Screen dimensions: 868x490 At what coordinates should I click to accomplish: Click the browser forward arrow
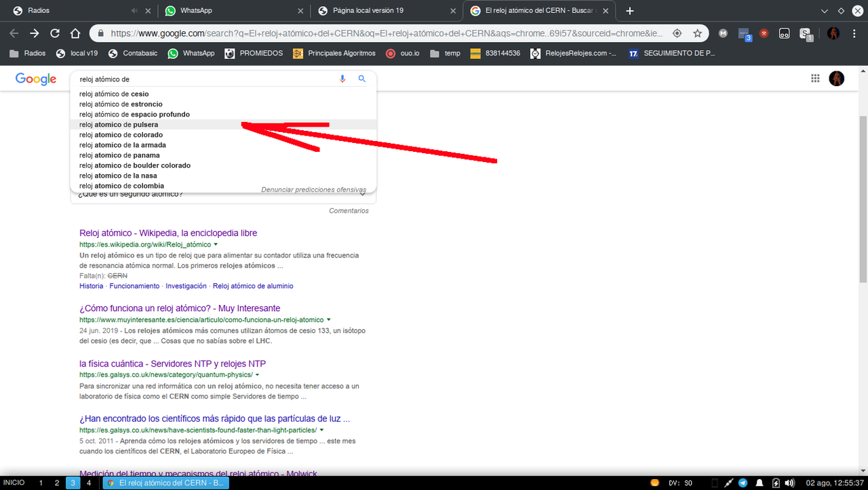pos(35,33)
